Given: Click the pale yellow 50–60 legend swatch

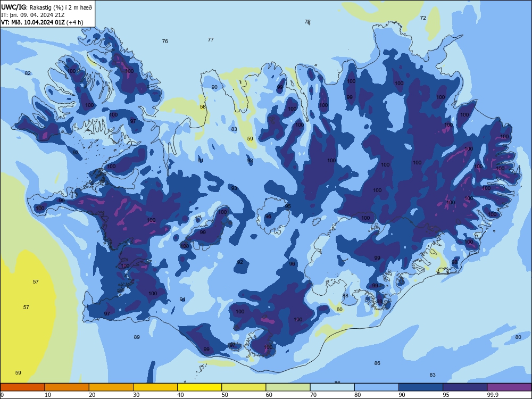Looking at the screenshot, I should pyautogui.click(x=244, y=387).
